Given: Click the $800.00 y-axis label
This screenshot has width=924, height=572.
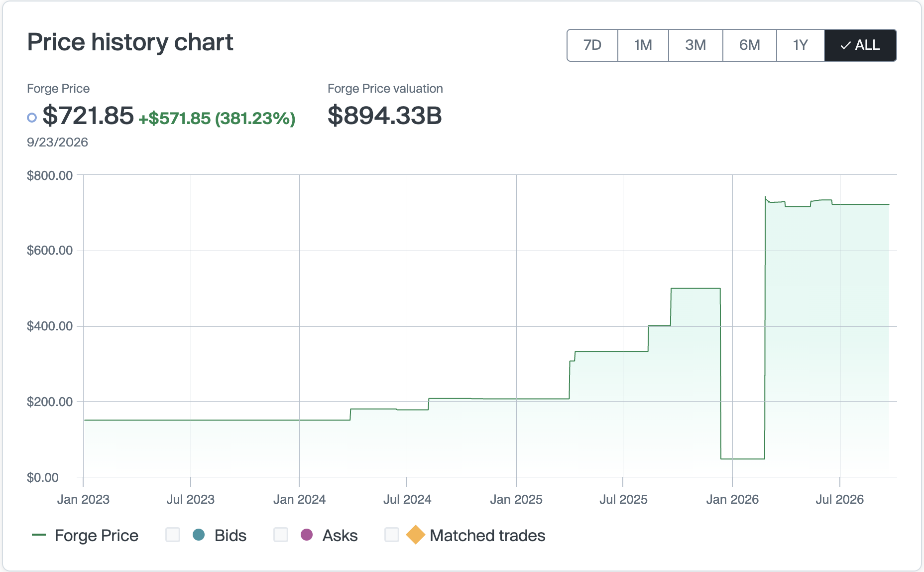Looking at the screenshot, I should [50, 175].
